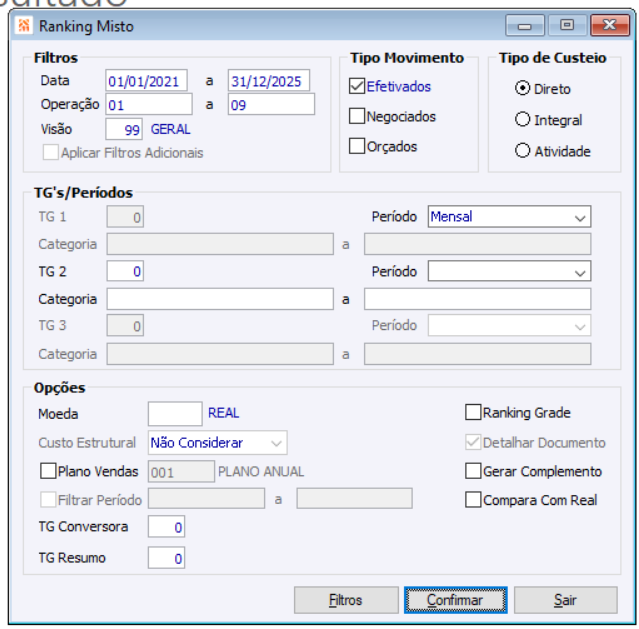Uncheck the Efetivados checkbox

tap(357, 87)
